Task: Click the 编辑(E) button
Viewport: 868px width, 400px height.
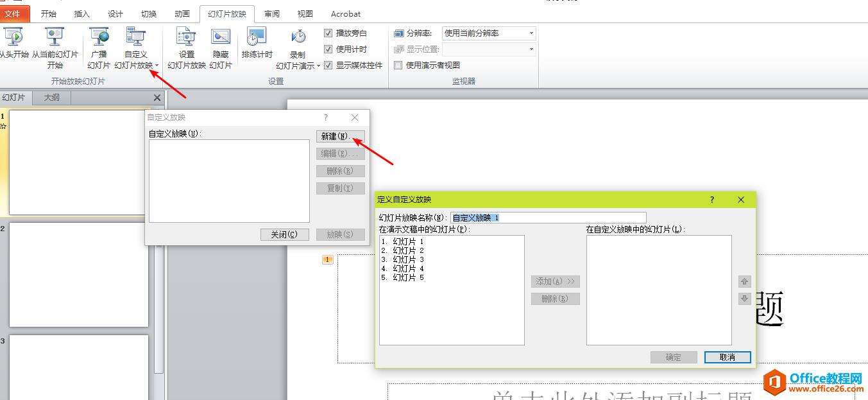Action: click(x=341, y=153)
